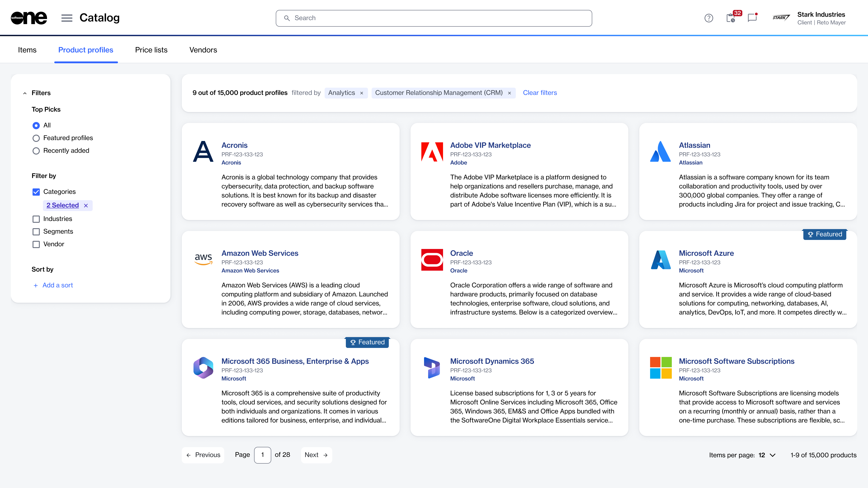This screenshot has height=488, width=868.
Task: Uncheck the Categories filter checkbox
Action: pos(36,192)
